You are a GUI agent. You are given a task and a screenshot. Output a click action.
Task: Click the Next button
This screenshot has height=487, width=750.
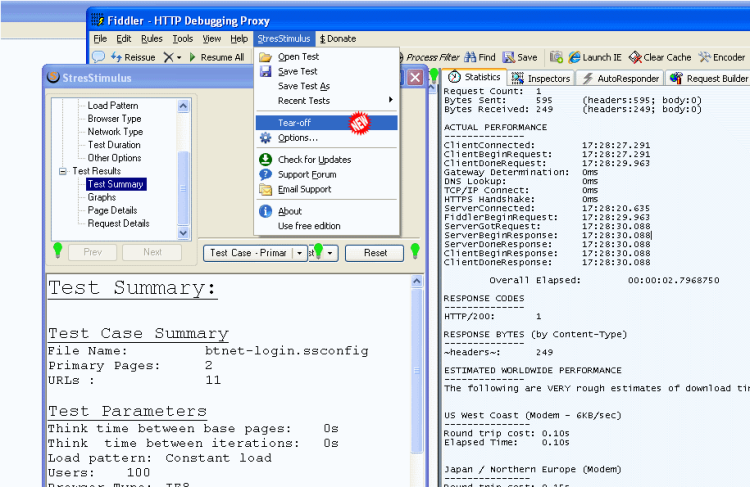152,252
